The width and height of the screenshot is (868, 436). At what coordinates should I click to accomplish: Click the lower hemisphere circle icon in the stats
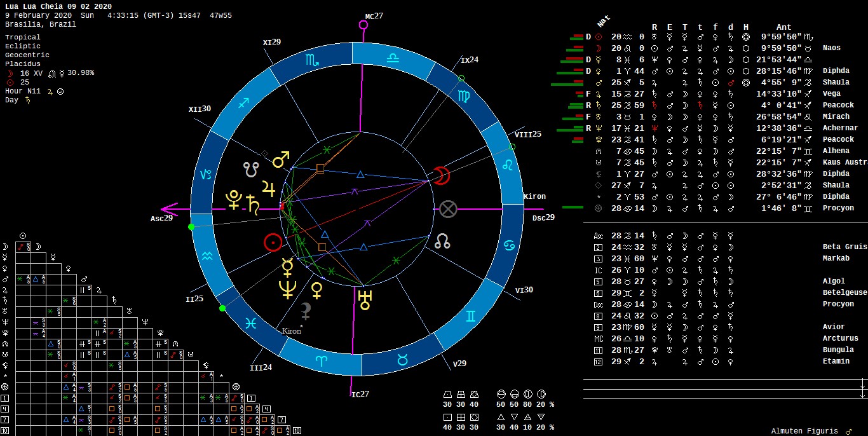pyautogui.click(x=513, y=395)
